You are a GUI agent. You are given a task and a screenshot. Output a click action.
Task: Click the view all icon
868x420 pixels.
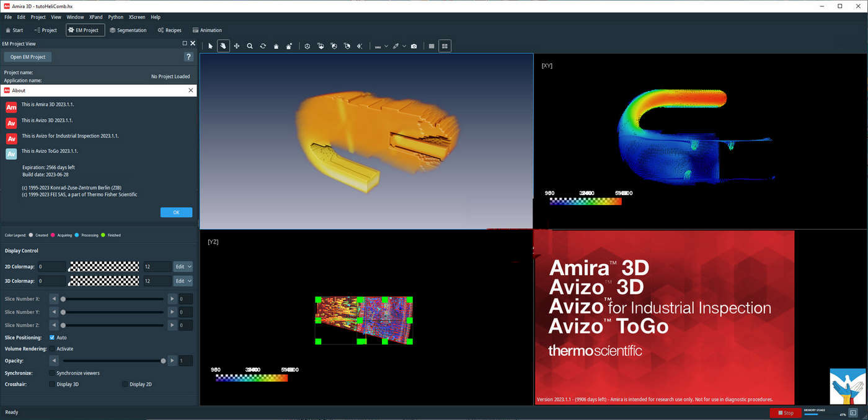tap(360, 46)
